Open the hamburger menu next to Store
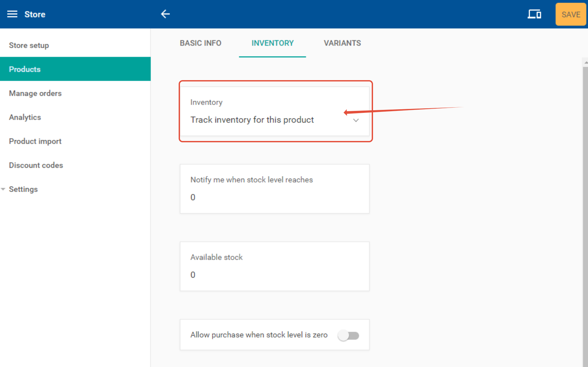This screenshot has width=588, height=367. [x=12, y=14]
